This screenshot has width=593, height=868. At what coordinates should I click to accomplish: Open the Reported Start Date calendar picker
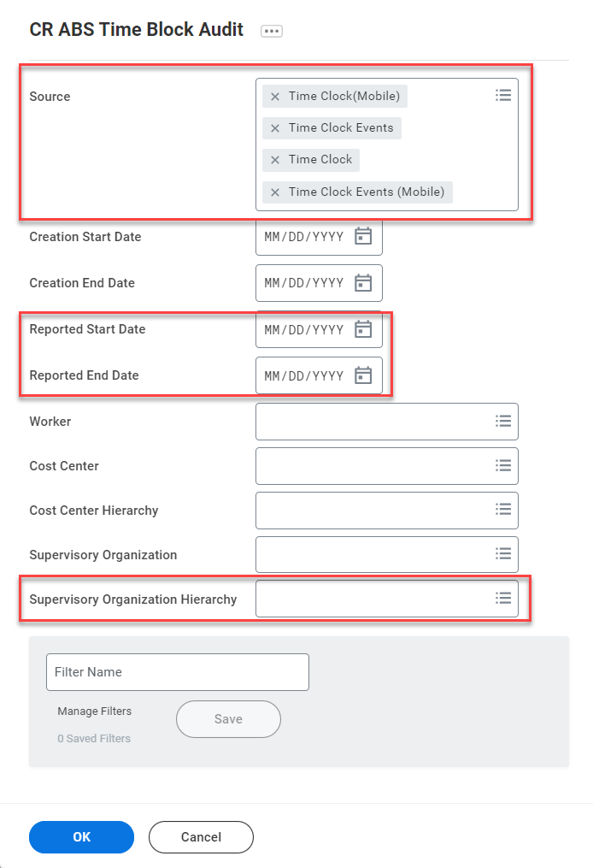pyautogui.click(x=363, y=329)
